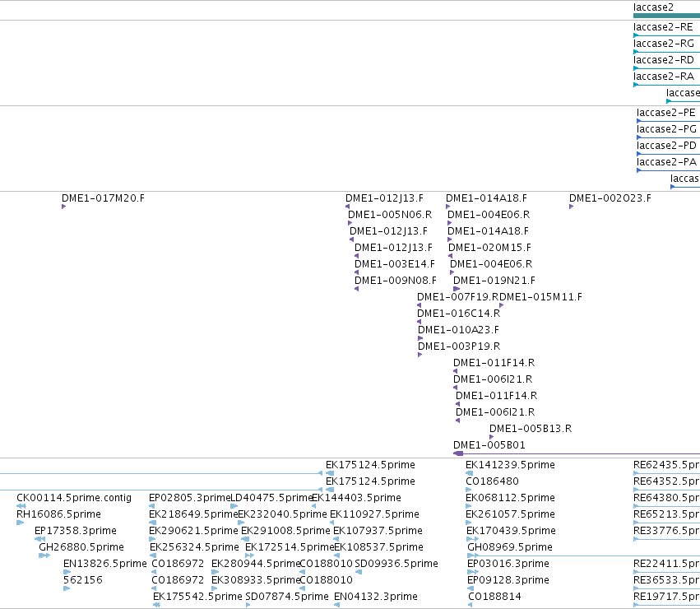This screenshot has height=609, width=700.
Task: Click the EP03016.3prime label
Action: pyautogui.click(x=508, y=564)
